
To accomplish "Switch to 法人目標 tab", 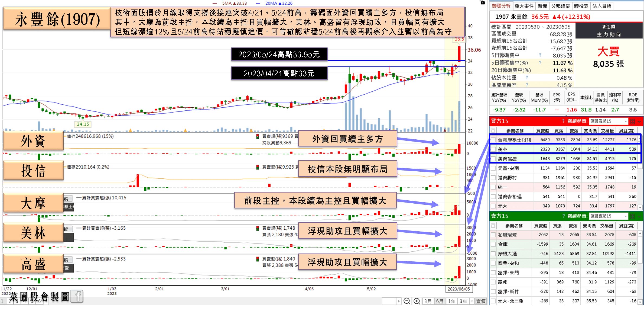I will click(x=601, y=6).
